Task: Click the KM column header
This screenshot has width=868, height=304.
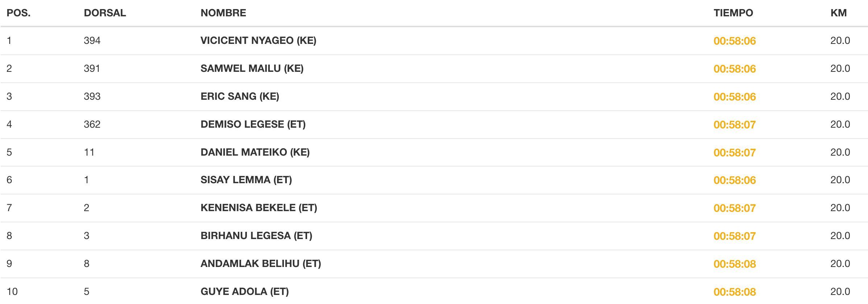Action: [838, 13]
